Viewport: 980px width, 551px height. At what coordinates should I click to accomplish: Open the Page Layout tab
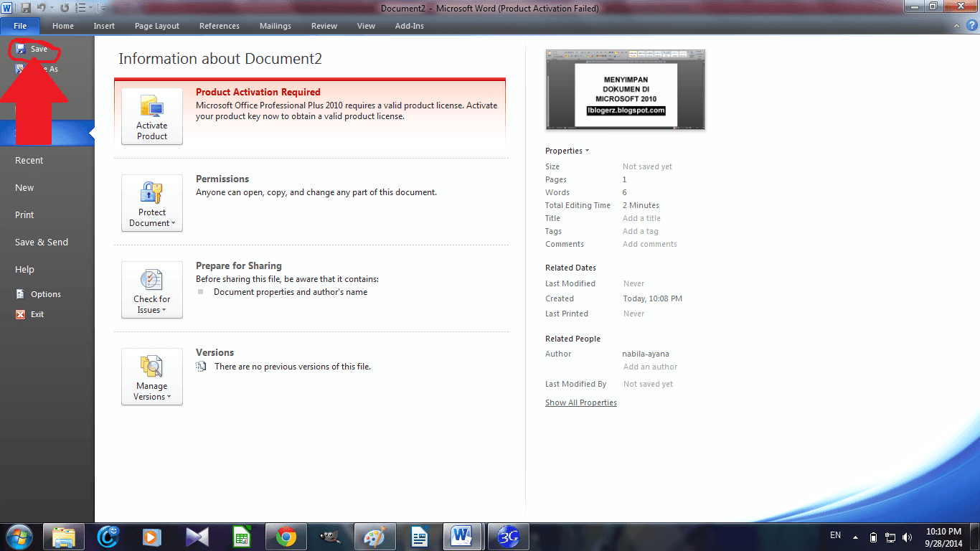pyautogui.click(x=157, y=26)
